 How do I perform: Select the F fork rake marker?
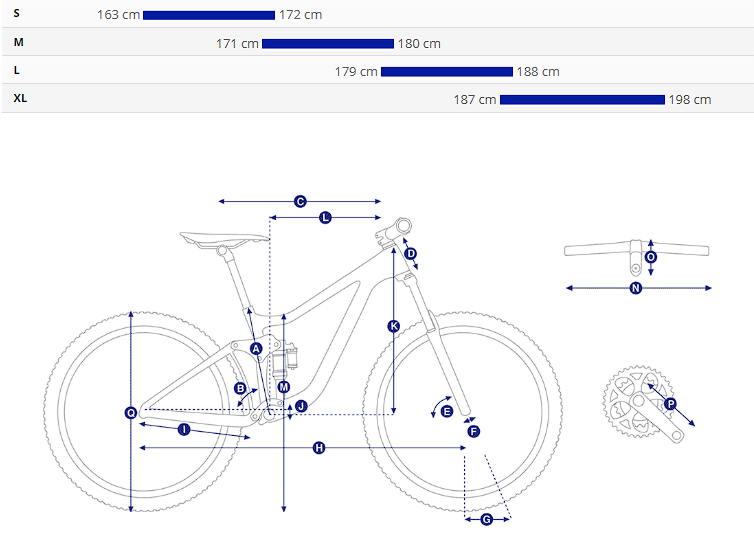pyautogui.click(x=474, y=431)
